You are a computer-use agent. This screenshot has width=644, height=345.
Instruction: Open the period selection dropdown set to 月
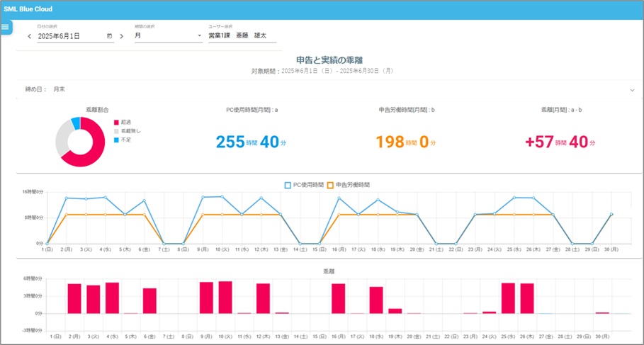click(167, 35)
